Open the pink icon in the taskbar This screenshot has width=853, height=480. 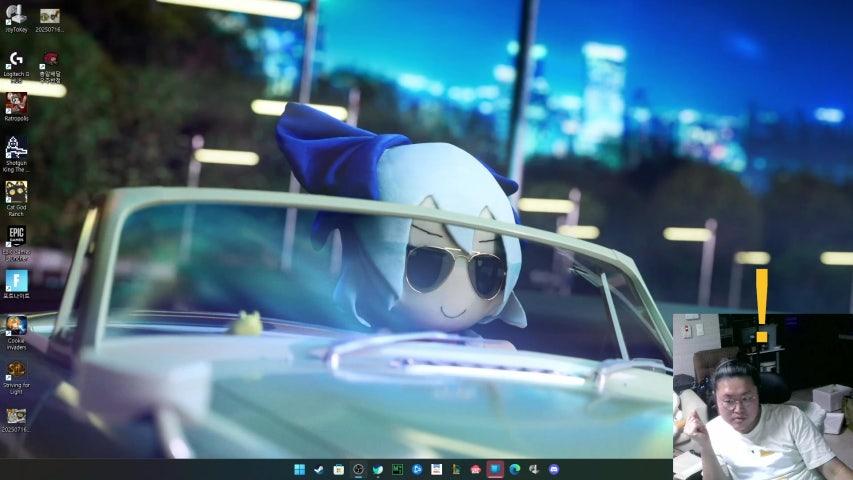475,469
